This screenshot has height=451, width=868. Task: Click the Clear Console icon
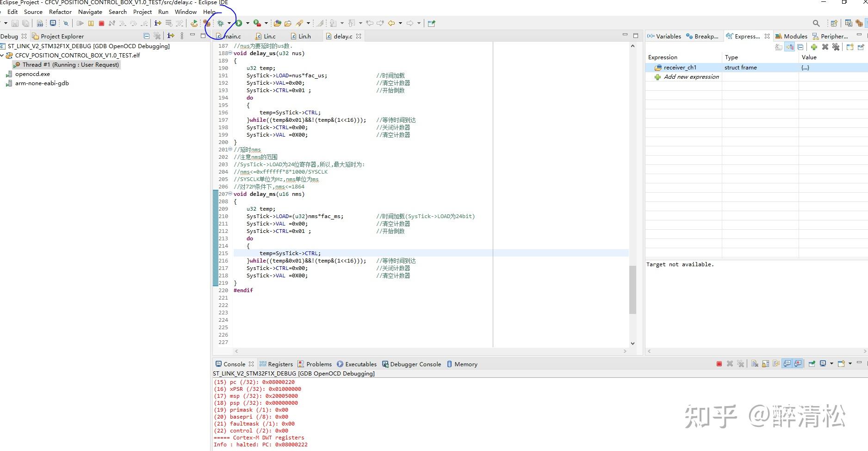[754, 364]
